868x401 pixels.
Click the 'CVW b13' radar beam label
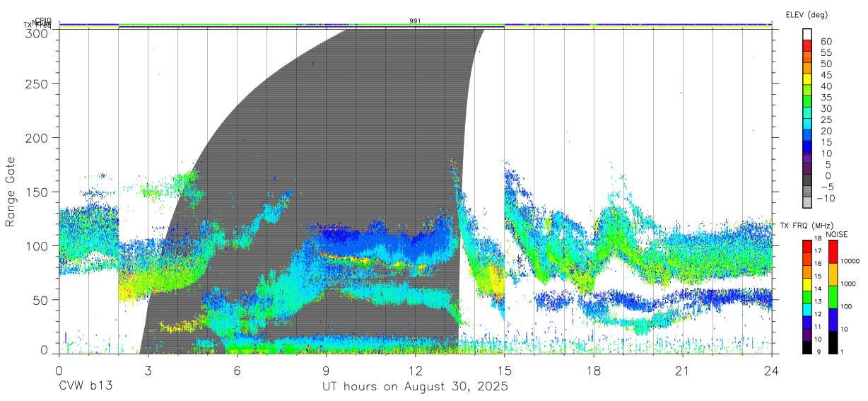85,387
